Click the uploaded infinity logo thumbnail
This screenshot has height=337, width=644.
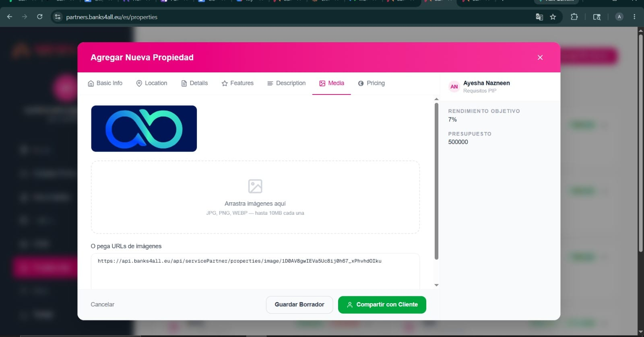(x=144, y=129)
